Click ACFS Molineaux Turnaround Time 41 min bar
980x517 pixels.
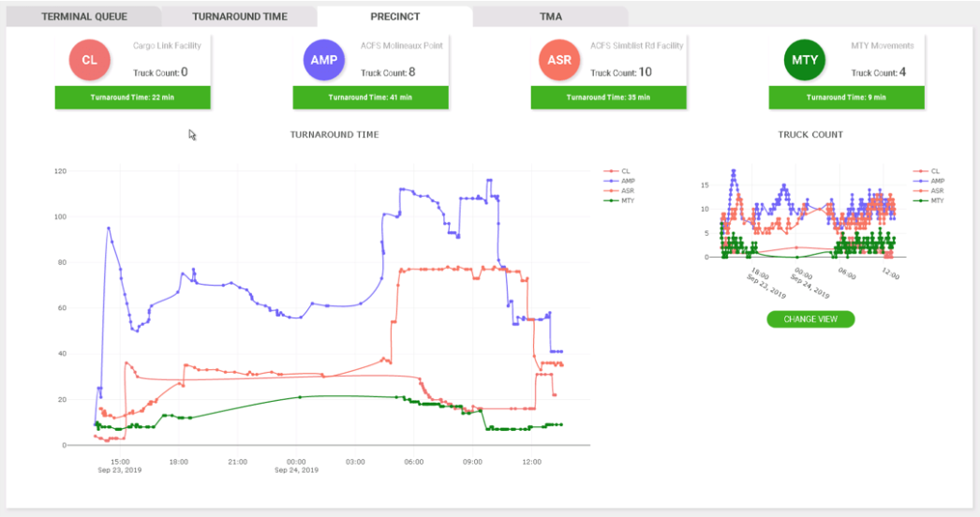point(371,97)
